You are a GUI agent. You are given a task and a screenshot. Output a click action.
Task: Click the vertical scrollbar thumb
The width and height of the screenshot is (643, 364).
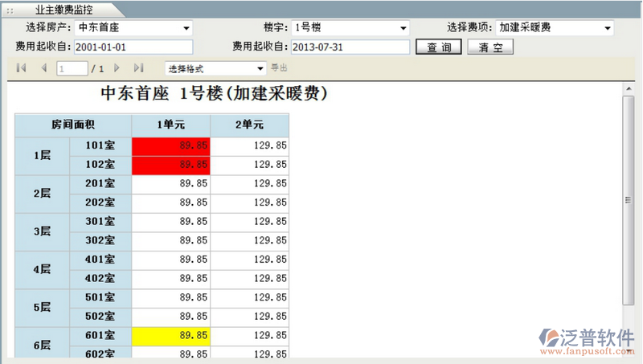point(629,201)
